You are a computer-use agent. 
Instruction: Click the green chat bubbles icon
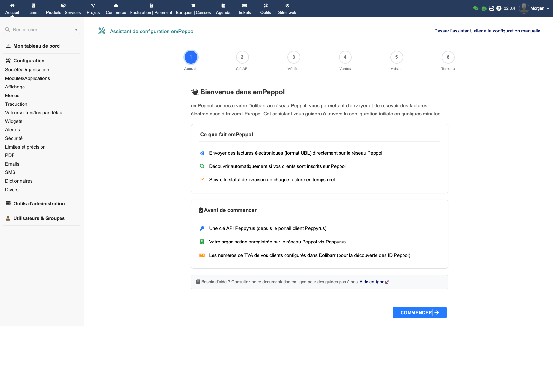pos(476,8)
